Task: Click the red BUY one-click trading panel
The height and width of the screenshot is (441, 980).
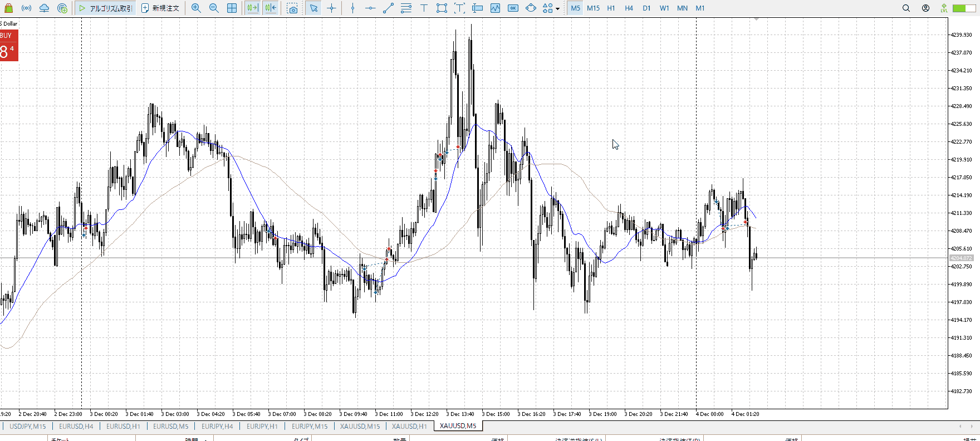Action: pyautogui.click(x=9, y=45)
